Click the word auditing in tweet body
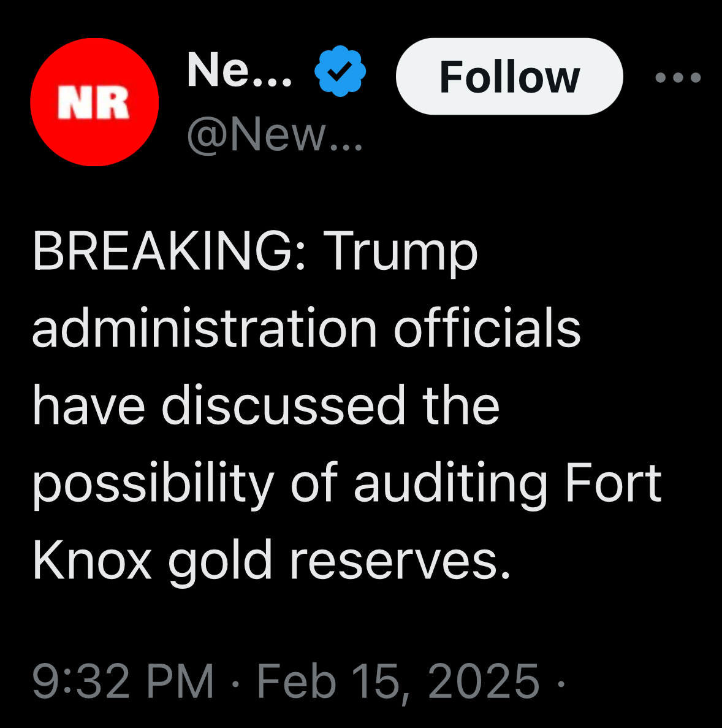The image size is (722, 728). pos(450,483)
